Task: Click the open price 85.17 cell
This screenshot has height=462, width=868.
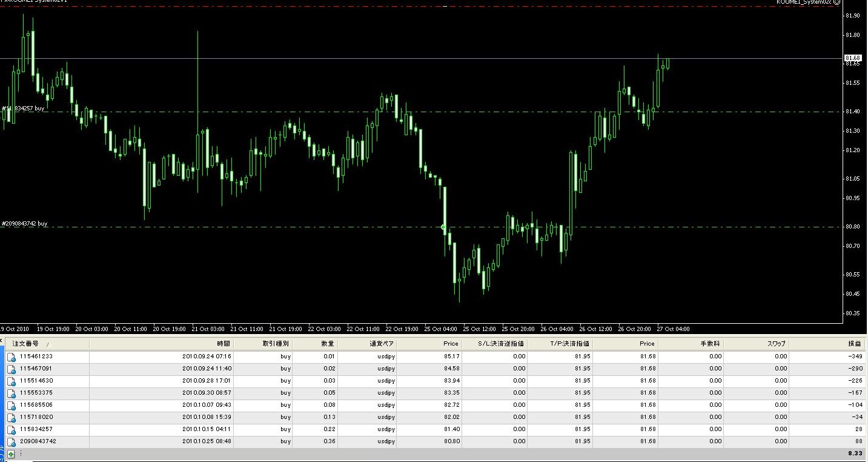Action: (x=451, y=357)
